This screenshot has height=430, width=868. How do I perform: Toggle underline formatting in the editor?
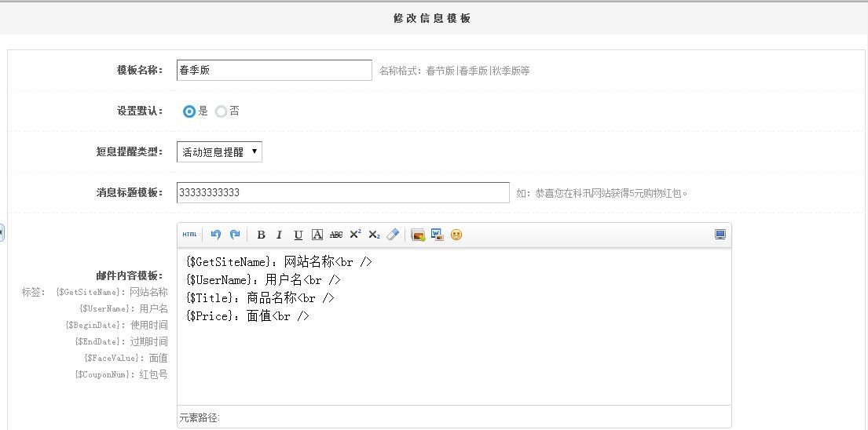(298, 235)
